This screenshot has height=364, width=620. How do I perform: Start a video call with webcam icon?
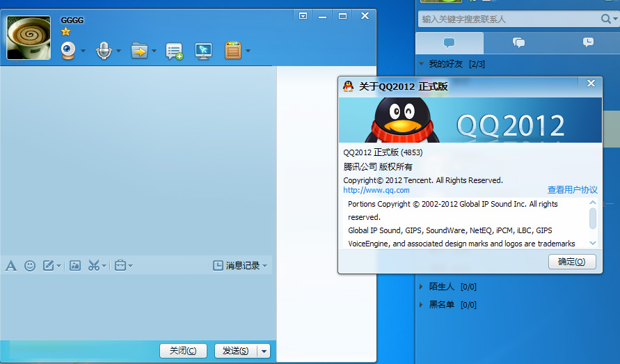pyautogui.click(x=69, y=50)
